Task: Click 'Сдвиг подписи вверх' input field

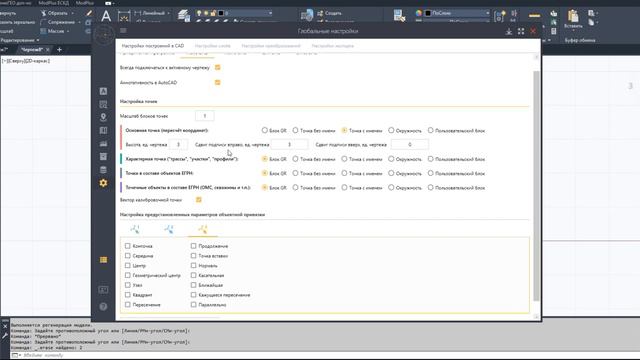Action: [410, 144]
